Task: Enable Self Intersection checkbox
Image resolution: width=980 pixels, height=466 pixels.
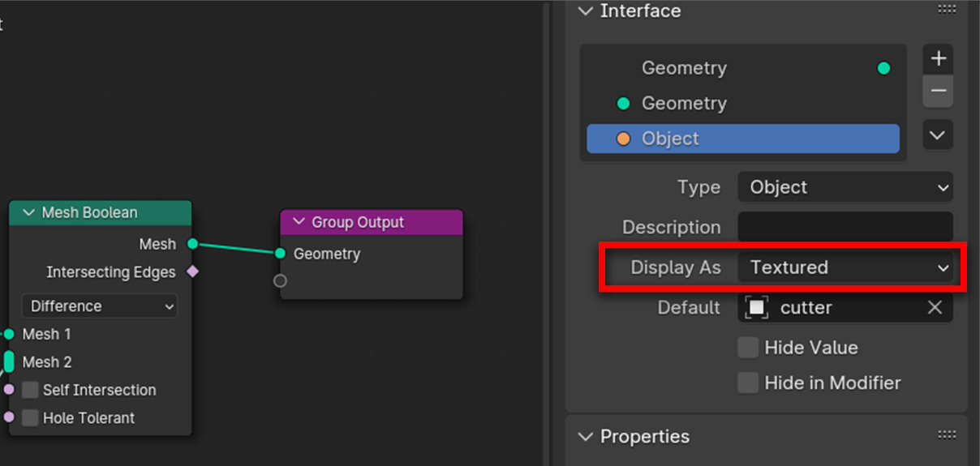Action: (30, 390)
